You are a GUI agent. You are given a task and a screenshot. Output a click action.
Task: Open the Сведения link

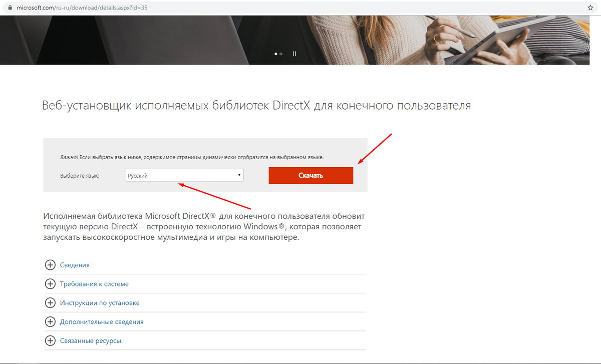[75, 265]
